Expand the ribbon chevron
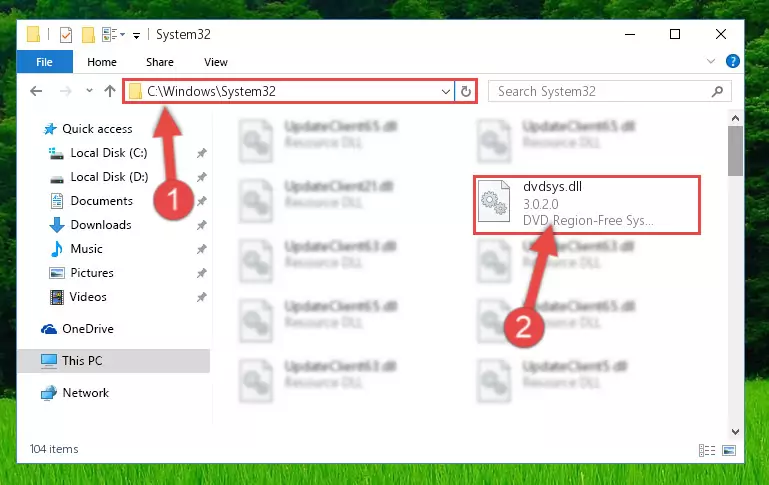This screenshot has height=485, width=769. (711, 62)
